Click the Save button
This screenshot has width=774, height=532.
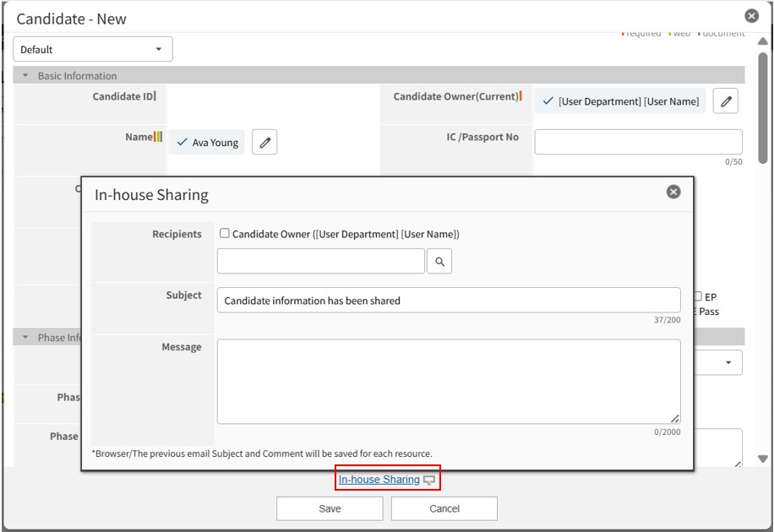[x=330, y=508]
